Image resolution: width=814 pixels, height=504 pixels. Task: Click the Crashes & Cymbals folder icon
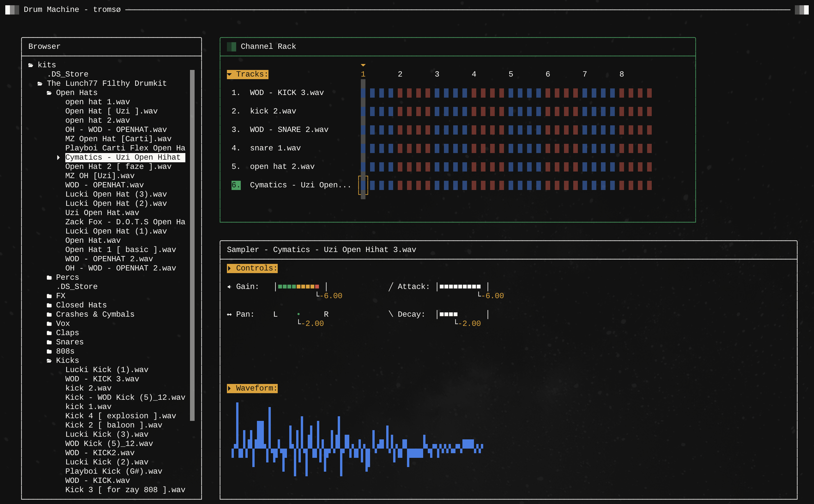[49, 314]
